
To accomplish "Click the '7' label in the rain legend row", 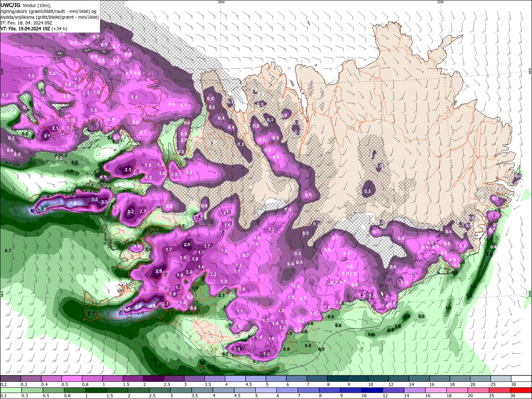I will point(300,396).
